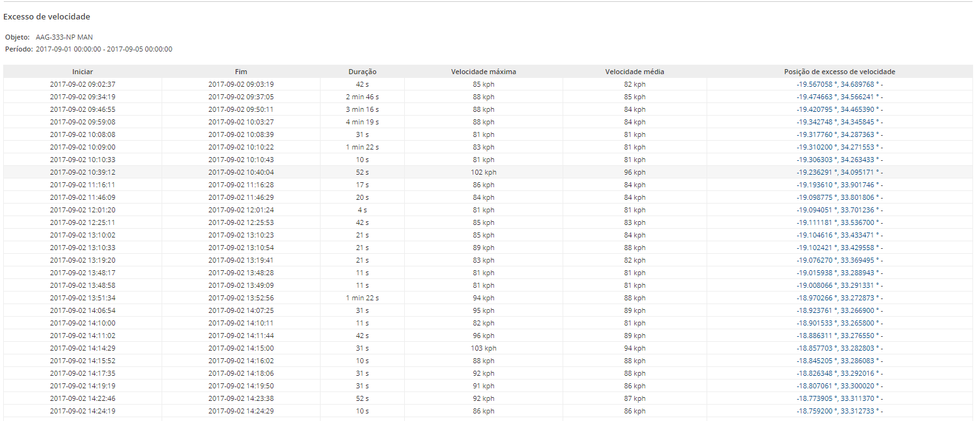Viewport: 980px width, 421px height.
Task: Click the 96 kph average speed cell
Action: tap(634, 172)
